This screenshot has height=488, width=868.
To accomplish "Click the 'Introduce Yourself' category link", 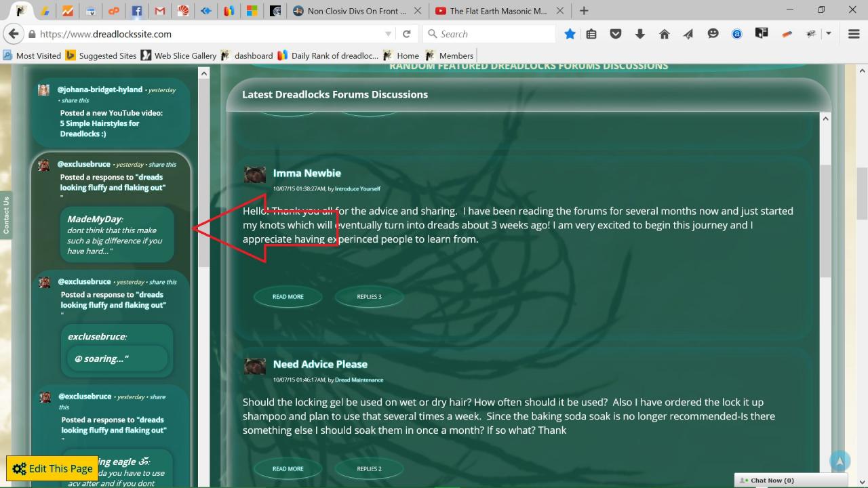I will pyautogui.click(x=357, y=188).
